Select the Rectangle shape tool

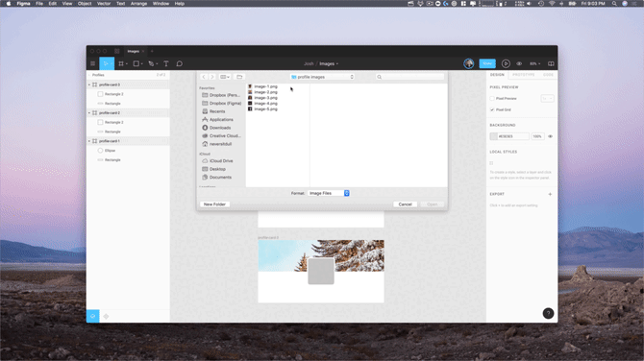coord(136,63)
